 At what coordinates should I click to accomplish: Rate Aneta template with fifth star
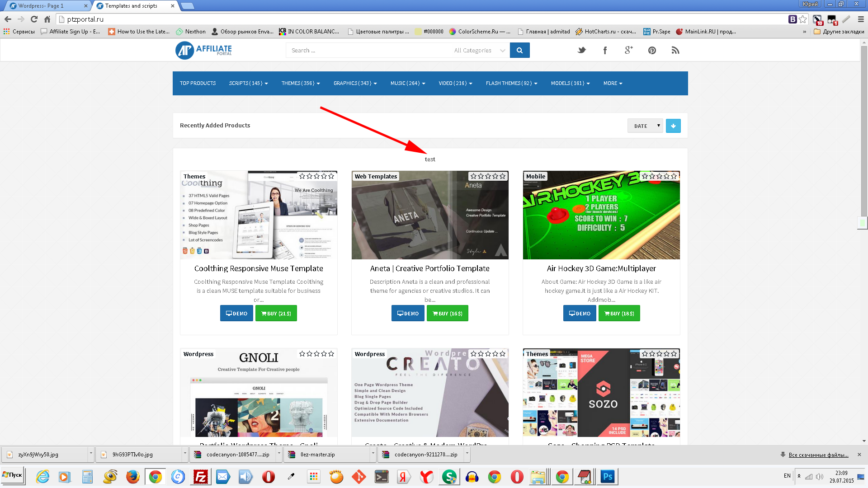[x=503, y=176]
